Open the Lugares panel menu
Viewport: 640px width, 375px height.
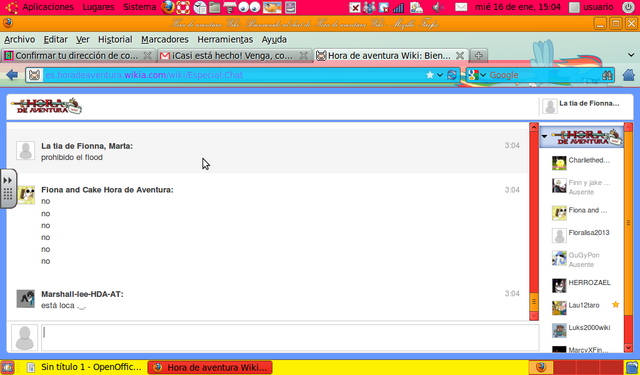(x=98, y=7)
